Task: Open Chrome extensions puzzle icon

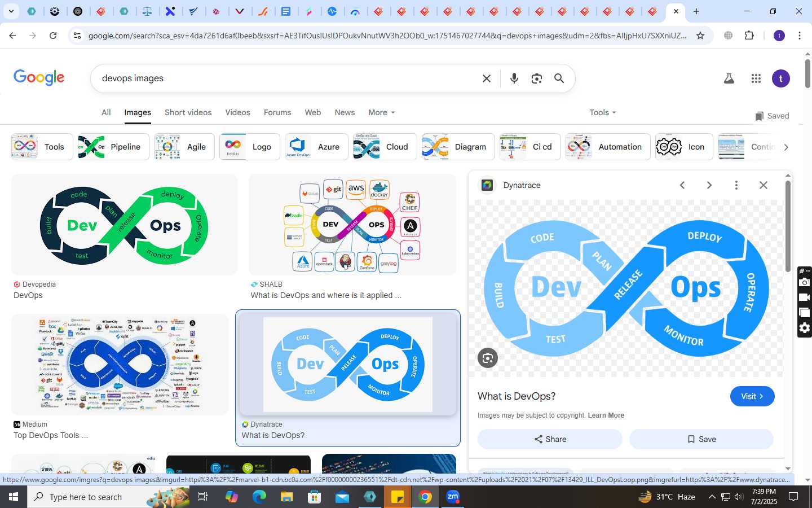Action: coord(749,36)
